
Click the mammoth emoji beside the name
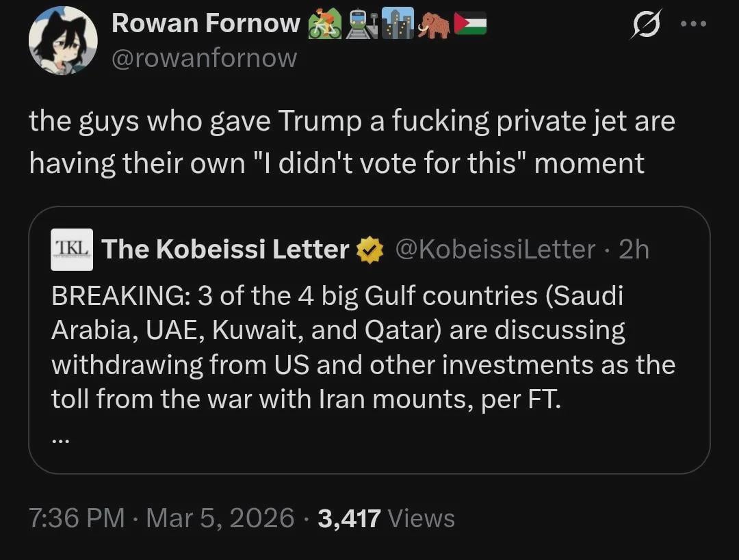click(435, 25)
